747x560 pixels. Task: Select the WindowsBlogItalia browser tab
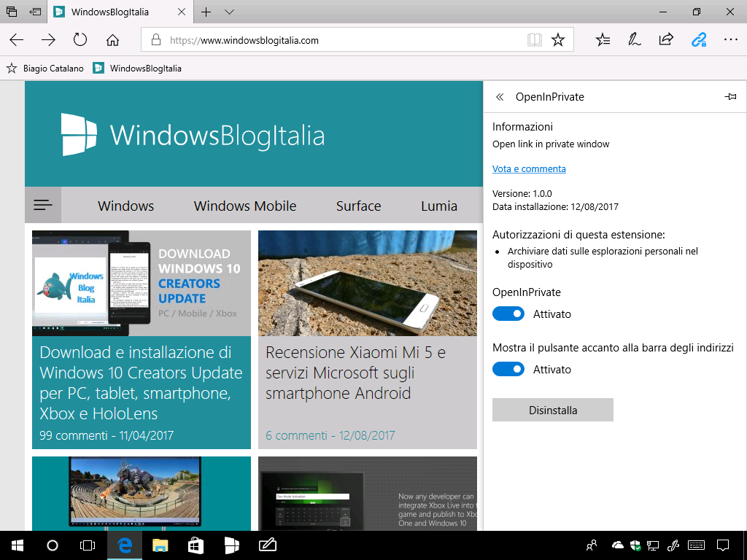110,12
